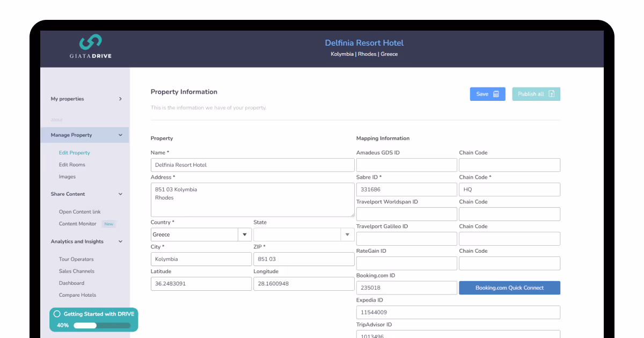
Task: Click the Amadeus GDS ID field
Action: click(407, 165)
